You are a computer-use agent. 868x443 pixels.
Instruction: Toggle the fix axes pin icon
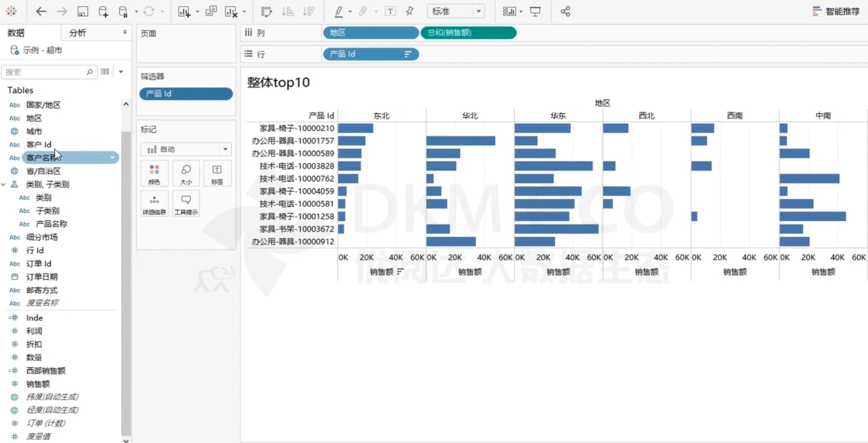click(410, 11)
